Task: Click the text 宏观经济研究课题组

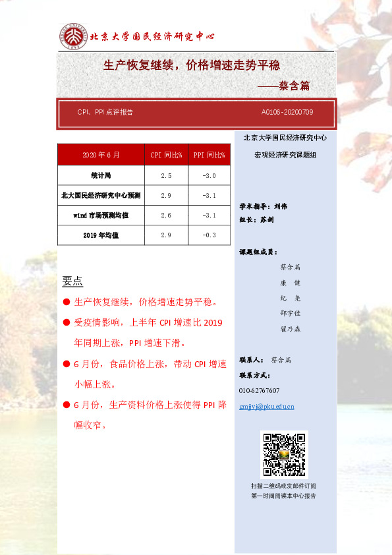Action: (285, 155)
